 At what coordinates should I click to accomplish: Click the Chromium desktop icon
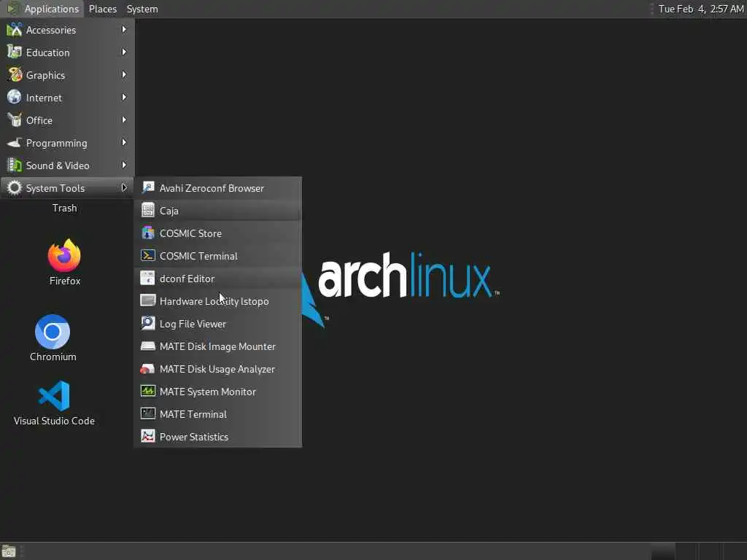(53, 332)
